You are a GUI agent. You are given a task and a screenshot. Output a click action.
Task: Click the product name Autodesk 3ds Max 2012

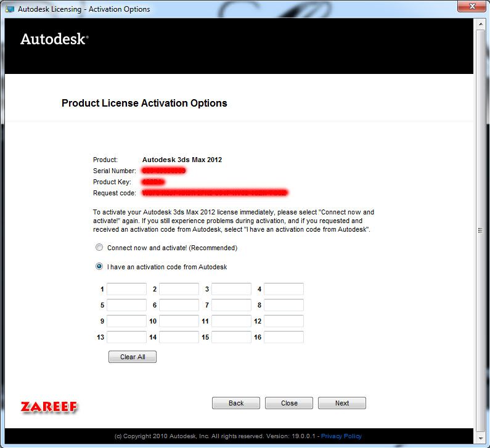pyautogui.click(x=182, y=160)
